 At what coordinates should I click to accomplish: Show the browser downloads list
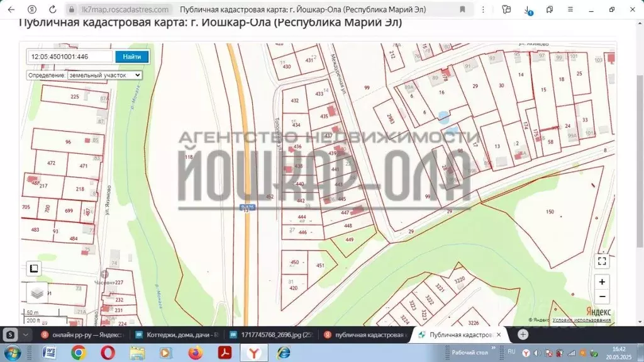[528, 10]
